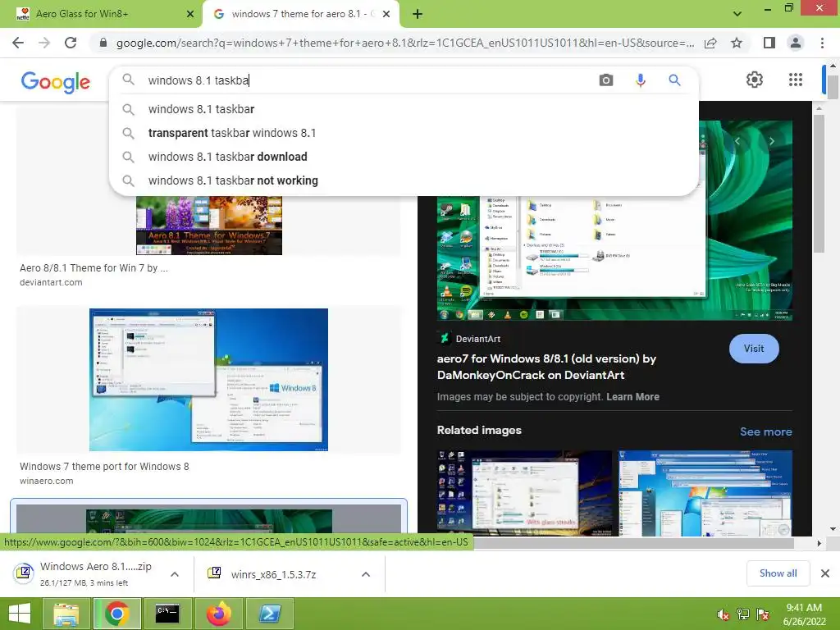
Task: Click the Chrome taskbar icon
Action: pos(116,614)
